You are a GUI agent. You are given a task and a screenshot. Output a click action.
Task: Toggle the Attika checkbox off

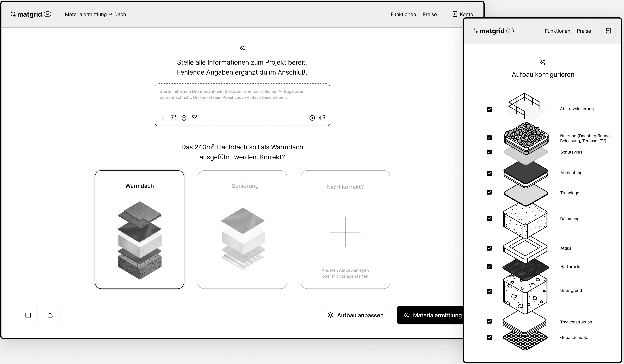489,248
